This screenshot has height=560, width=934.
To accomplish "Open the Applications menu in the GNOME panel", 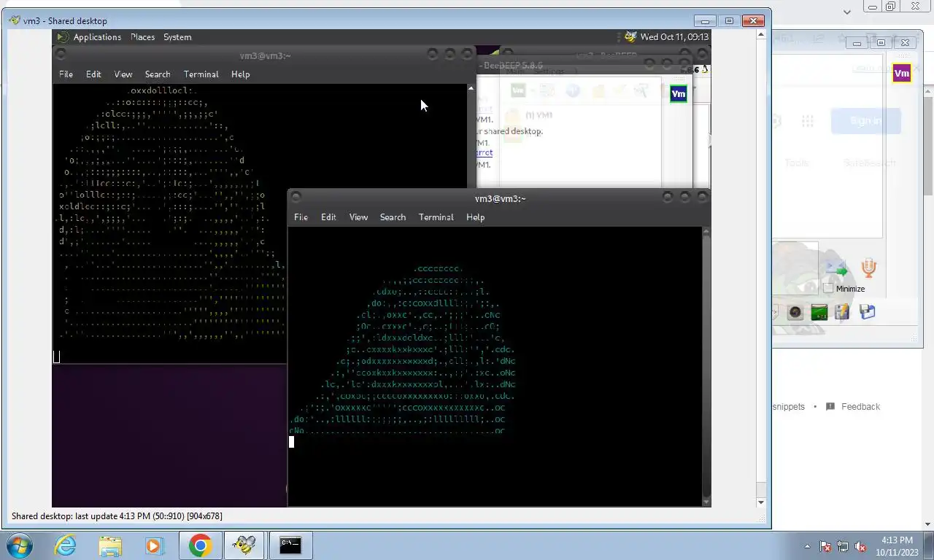I will click(97, 37).
